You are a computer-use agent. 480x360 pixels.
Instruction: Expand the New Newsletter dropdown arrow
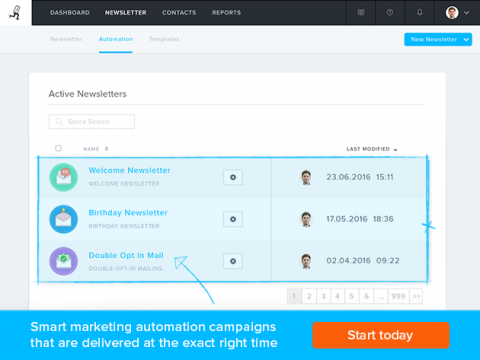click(466, 39)
